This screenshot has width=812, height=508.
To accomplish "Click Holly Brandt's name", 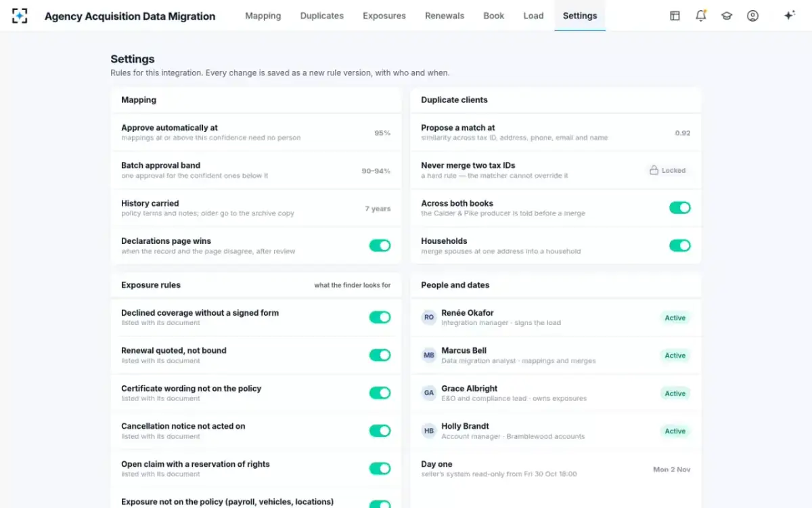I will 466,427.
